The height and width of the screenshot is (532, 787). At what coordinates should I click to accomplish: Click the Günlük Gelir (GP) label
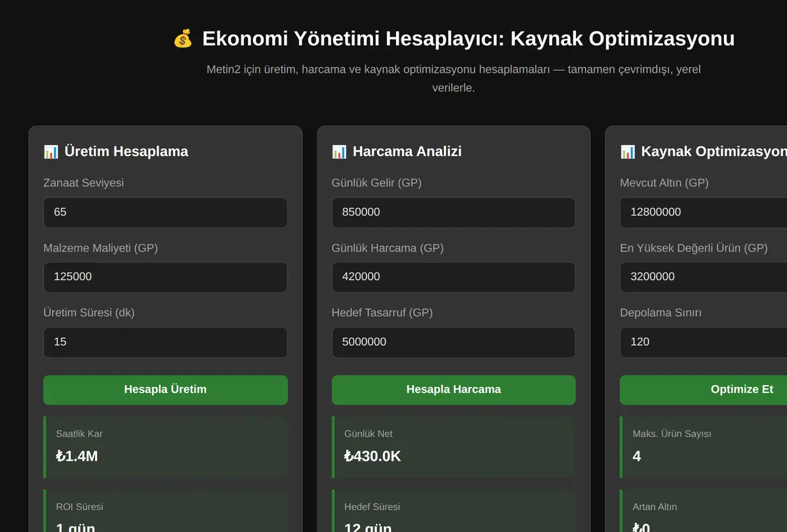pos(376,183)
